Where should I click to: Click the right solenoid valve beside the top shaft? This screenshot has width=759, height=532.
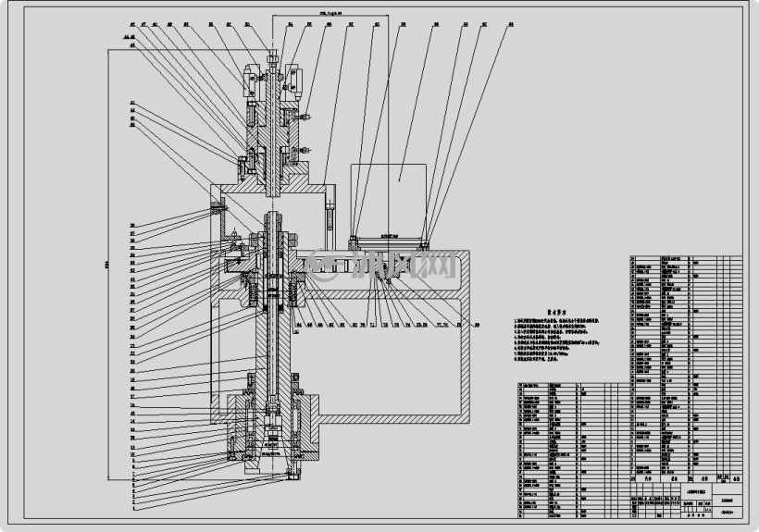click(x=293, y=80)
